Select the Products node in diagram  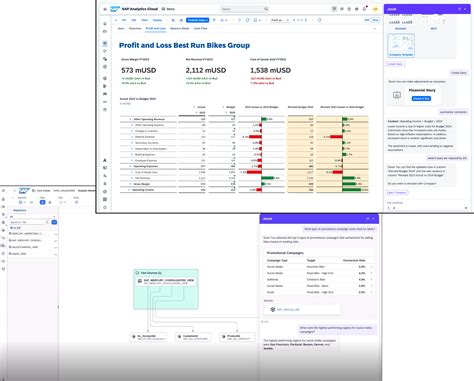point(237,337)
